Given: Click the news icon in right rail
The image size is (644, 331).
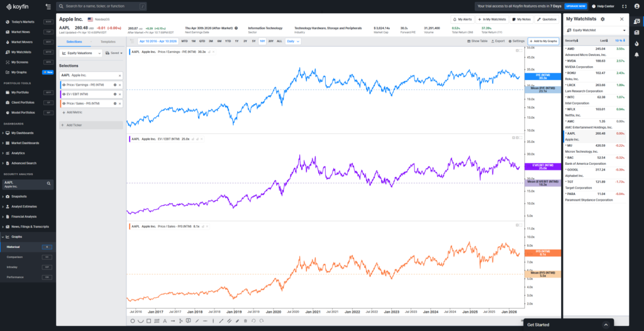Looking at the screenshot, I should click(636, 32).
